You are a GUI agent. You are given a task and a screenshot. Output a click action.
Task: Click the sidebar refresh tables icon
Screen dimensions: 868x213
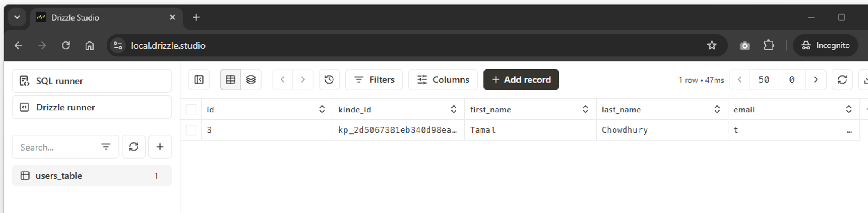[134, 147]
